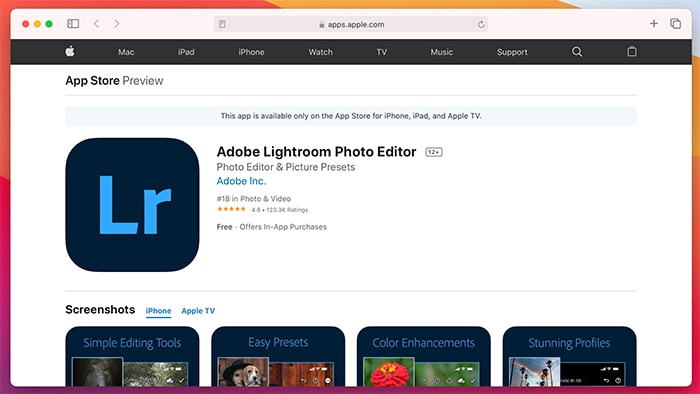
Task: Open the Reader view icon in address bar
Action: point(222,24)
